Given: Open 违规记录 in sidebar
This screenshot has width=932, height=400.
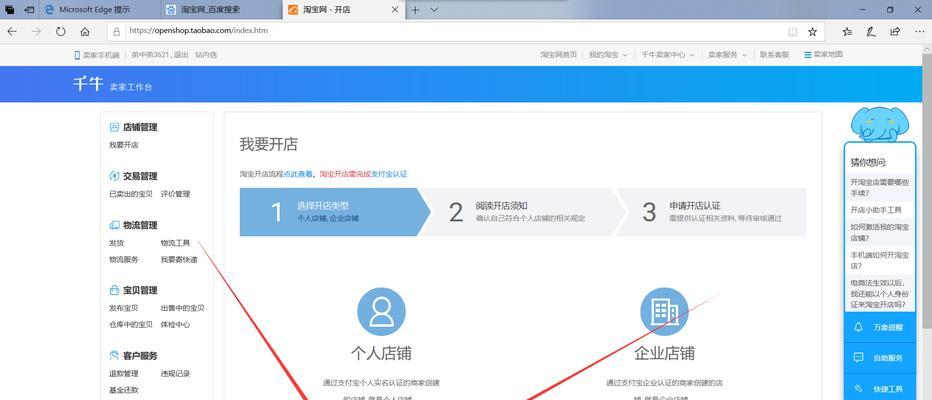Looking at the screenshot, I should [x=175, y=373].
